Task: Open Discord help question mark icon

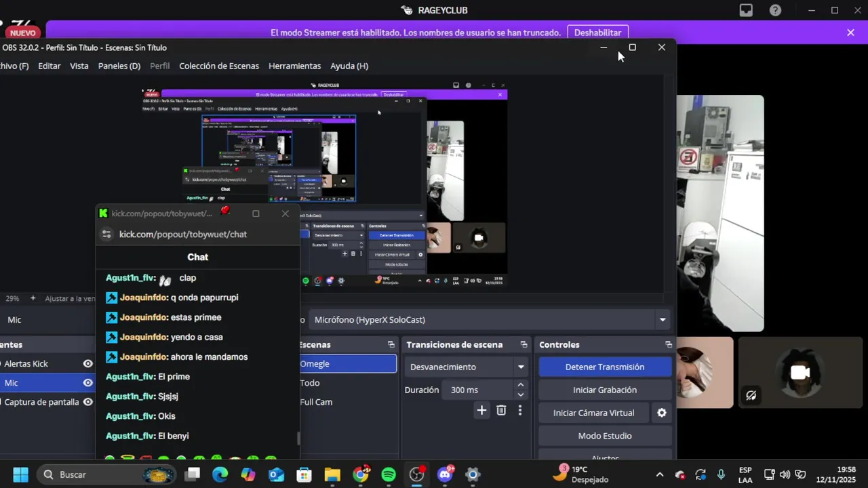Action: tap(775, 10)
